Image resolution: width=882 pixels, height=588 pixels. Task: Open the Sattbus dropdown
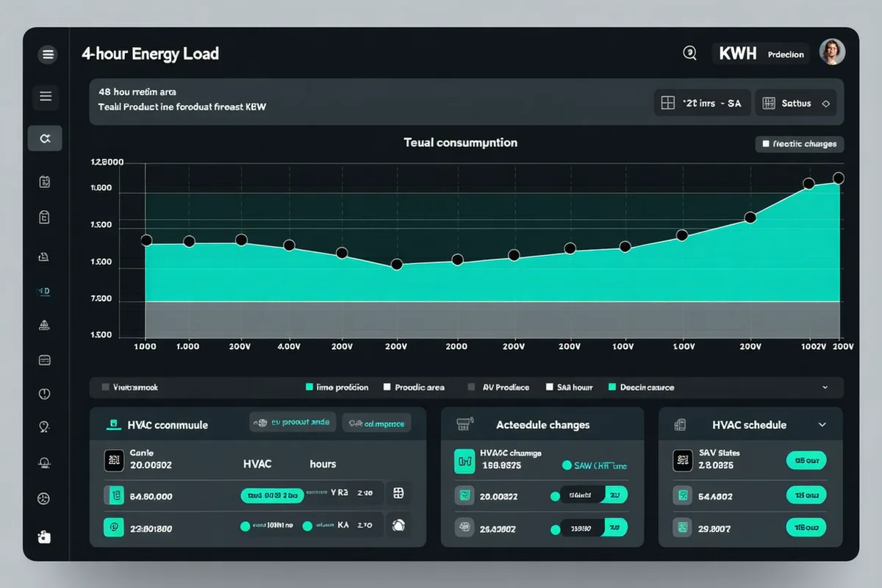(796, 104)
